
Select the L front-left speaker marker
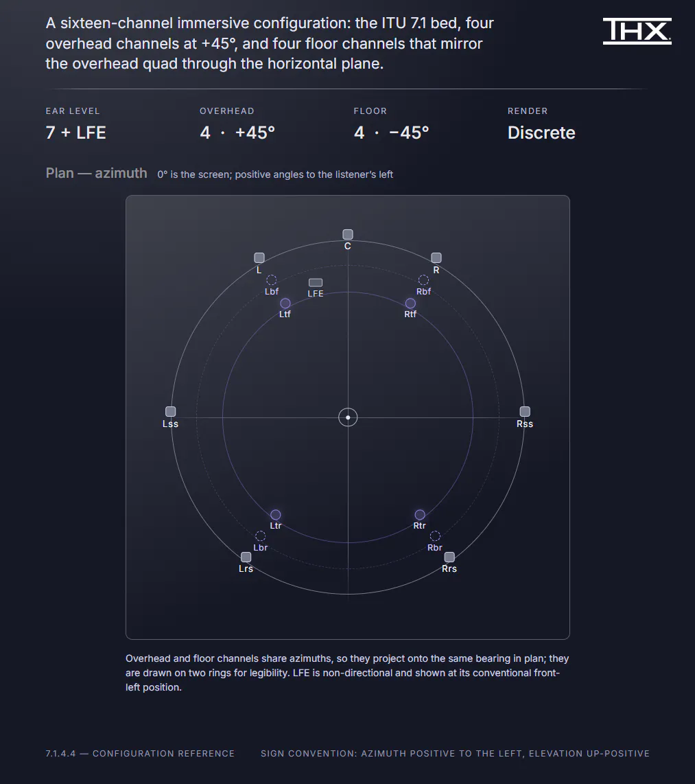coord(259,258)
